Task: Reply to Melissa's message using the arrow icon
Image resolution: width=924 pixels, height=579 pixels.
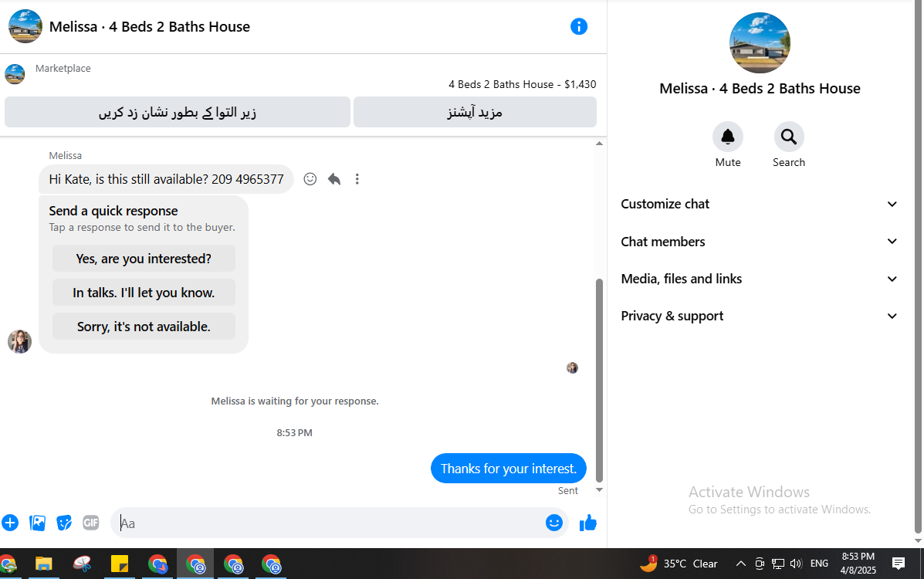Action: (334, 178)
